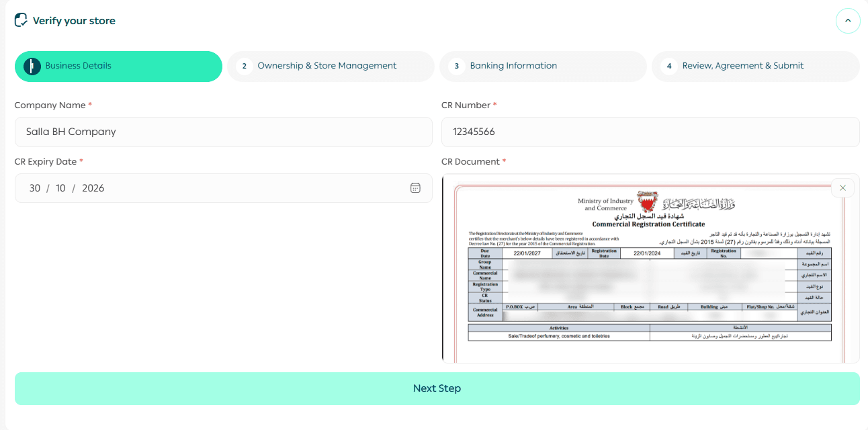868x430 pixels.
Task: Collapse the Verify your store section
Action: 848,21
